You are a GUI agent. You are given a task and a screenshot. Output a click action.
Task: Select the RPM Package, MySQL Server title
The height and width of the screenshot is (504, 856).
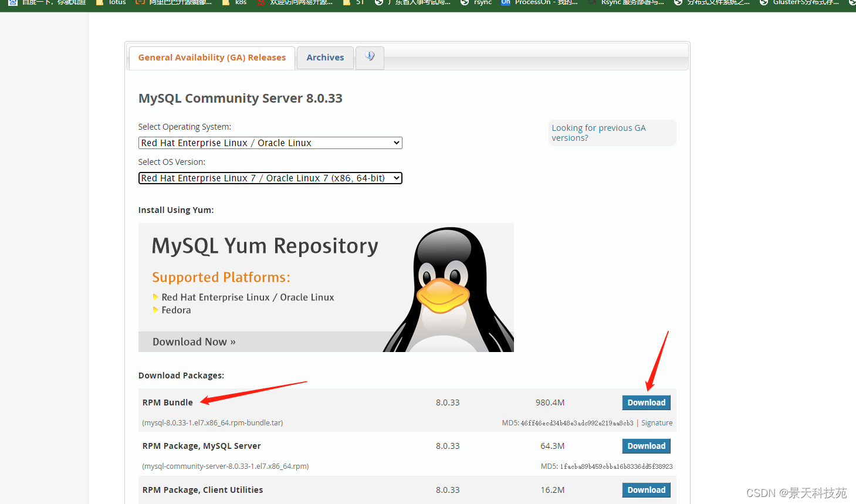point(201,446)
